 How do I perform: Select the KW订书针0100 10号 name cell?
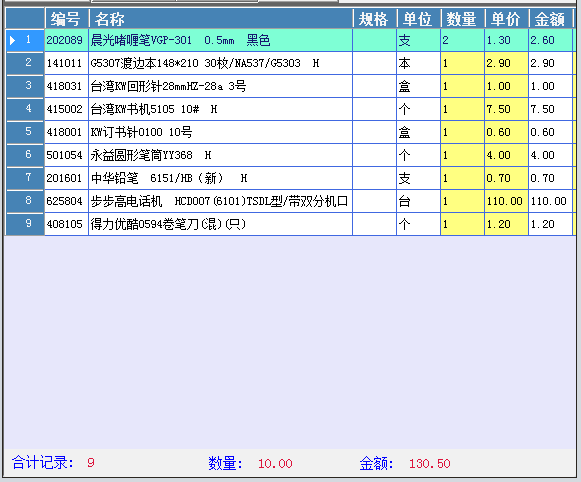tap(221, 132)
